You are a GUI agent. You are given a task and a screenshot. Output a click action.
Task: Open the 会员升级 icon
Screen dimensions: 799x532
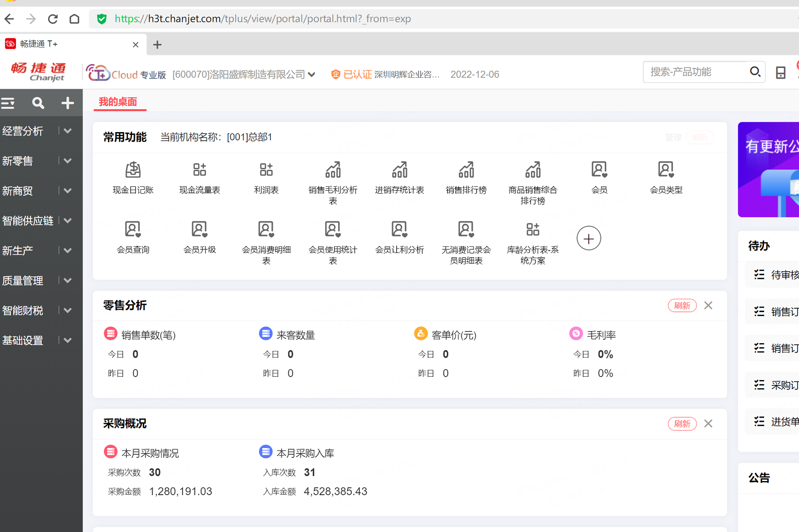[x=200, y=229]
